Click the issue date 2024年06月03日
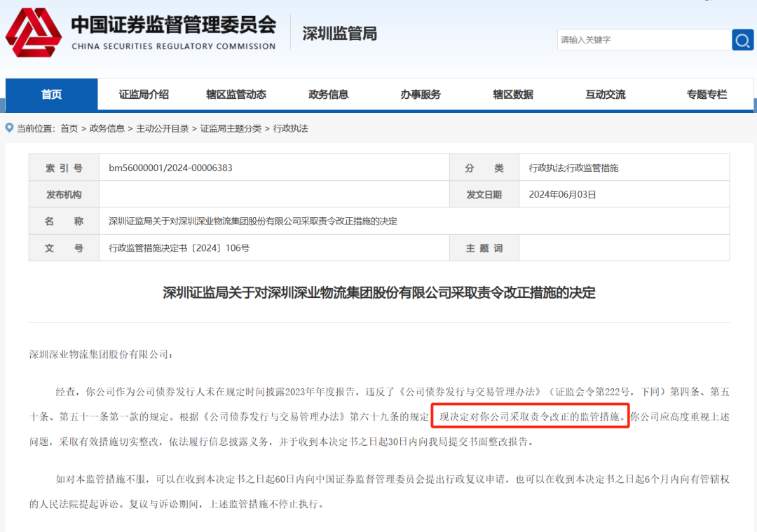This screenshot has height=532, width=757. pyautogui.click(x=562, y=195)
